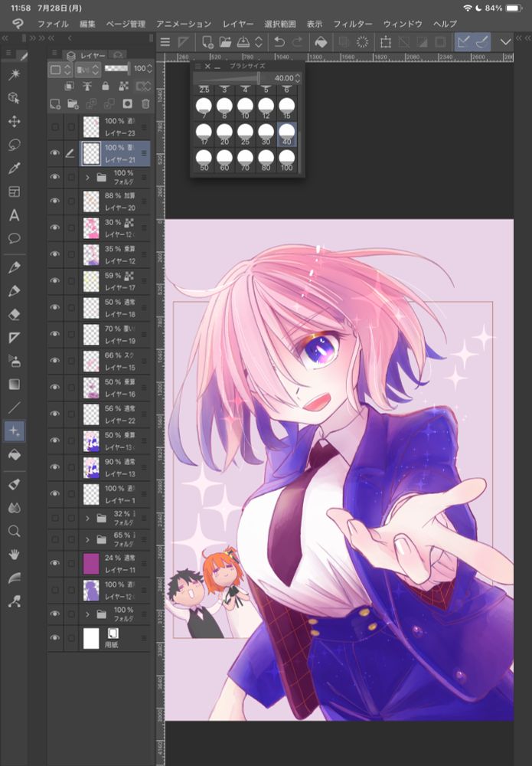Image resolution: width=532 pixels, height=766 pixels.
Task: Open the 編集 menu
Action: point(87,24)
